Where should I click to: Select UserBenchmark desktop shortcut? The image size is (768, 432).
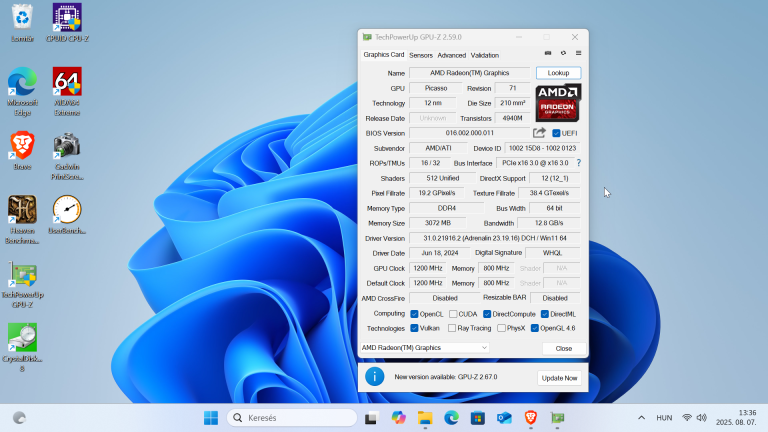(x=67, y=215)
